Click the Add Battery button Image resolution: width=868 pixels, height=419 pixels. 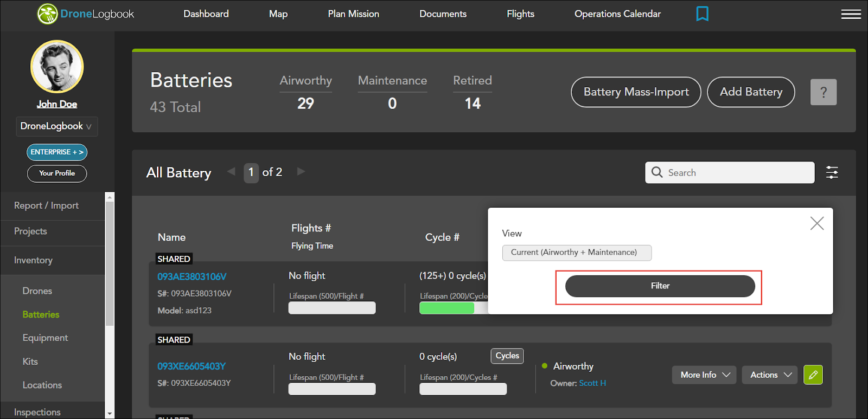(x=751, y=92)
